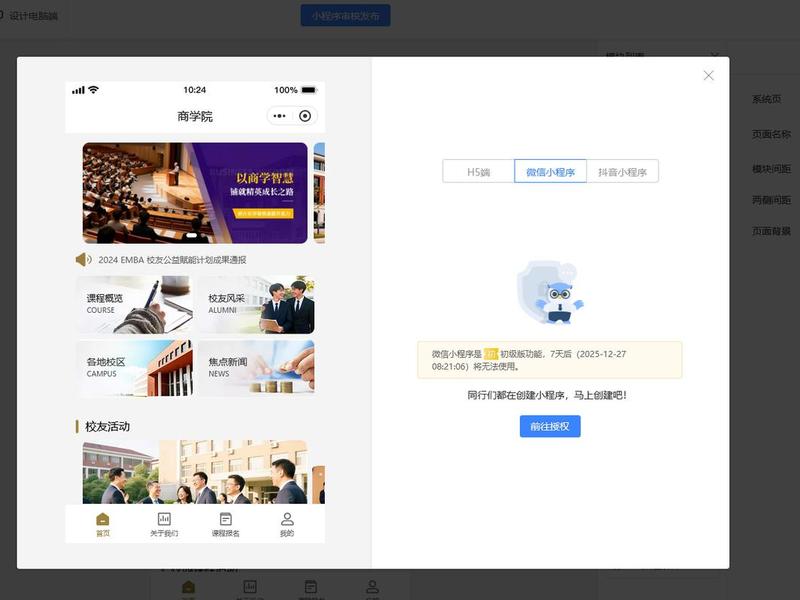Click the 小程序审核发布 button behind dialog
800x600 pixels.
click(x=345, y=16)
